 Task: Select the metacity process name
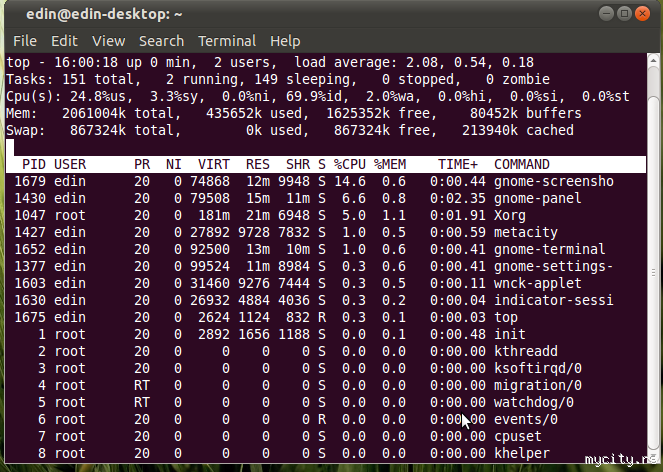[526, 232]
